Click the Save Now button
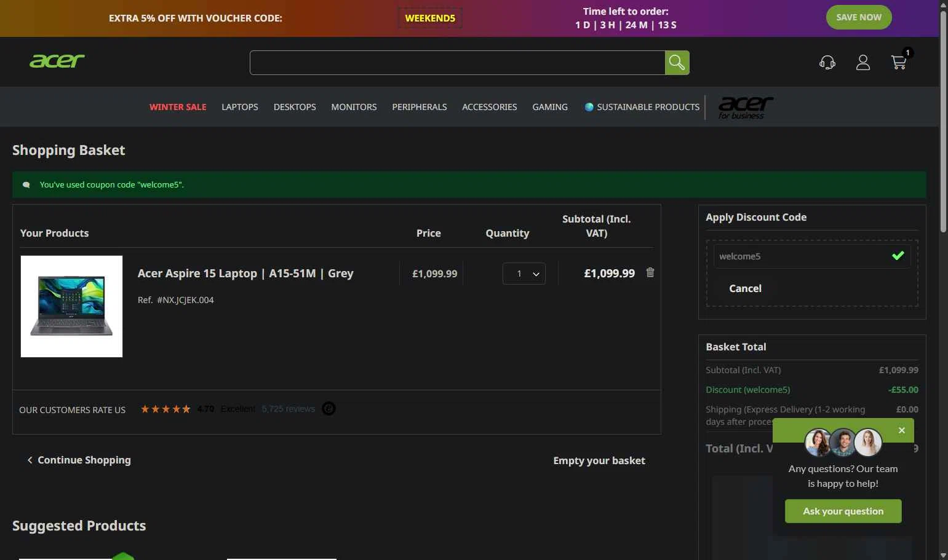 pos(859,17)
